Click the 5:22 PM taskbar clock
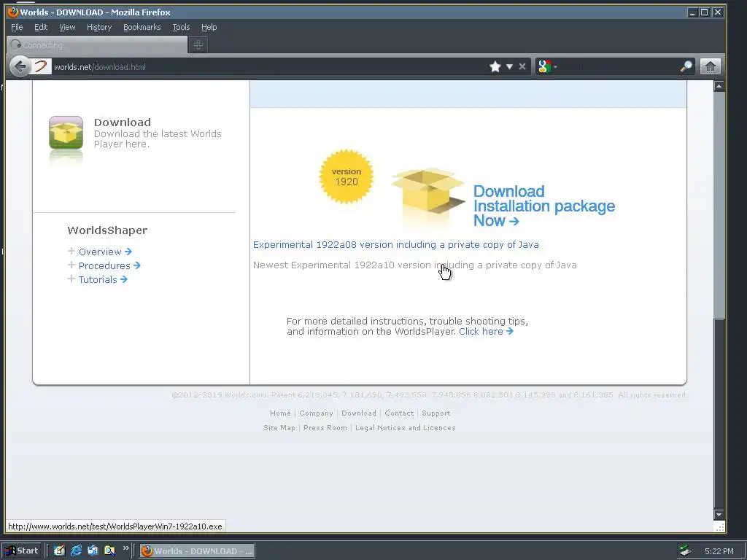The height and width of the screenshot is (560, 747). [x=719, y=551]
